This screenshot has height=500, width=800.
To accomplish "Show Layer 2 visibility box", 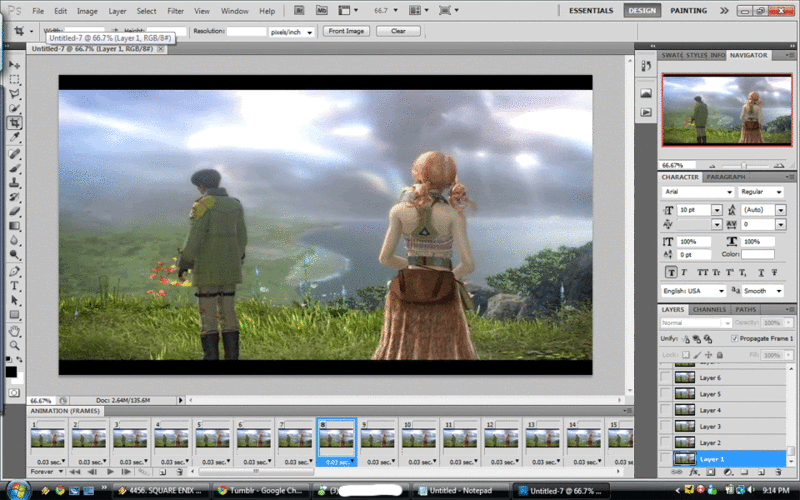I will (x=665, y=442).
